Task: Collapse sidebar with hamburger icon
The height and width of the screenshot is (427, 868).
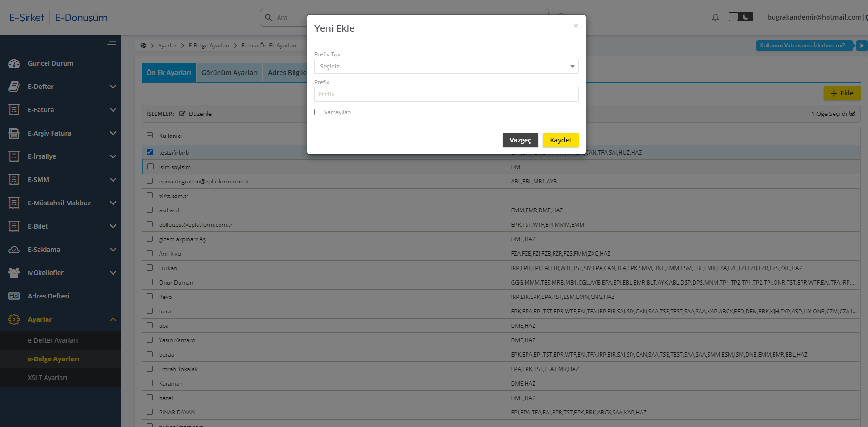Action: point(112,44)
